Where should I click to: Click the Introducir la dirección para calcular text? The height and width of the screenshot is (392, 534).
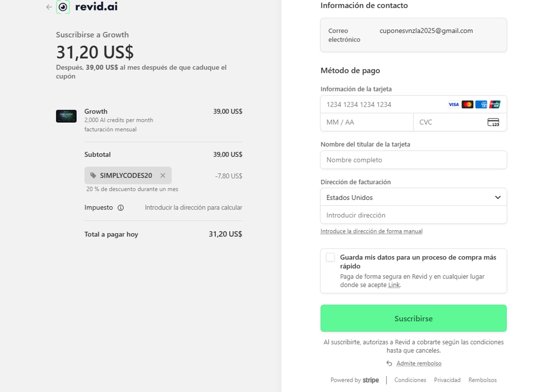tap(193, 207)
